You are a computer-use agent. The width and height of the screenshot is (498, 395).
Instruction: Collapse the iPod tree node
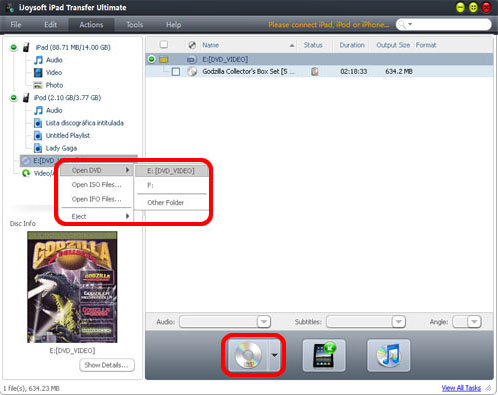coord(14,98)
